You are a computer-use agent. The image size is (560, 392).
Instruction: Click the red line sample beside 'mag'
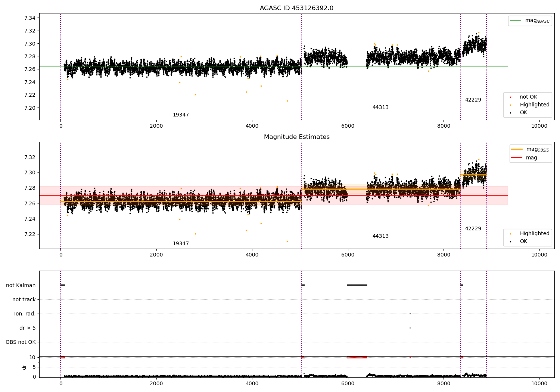click(517, 158)
